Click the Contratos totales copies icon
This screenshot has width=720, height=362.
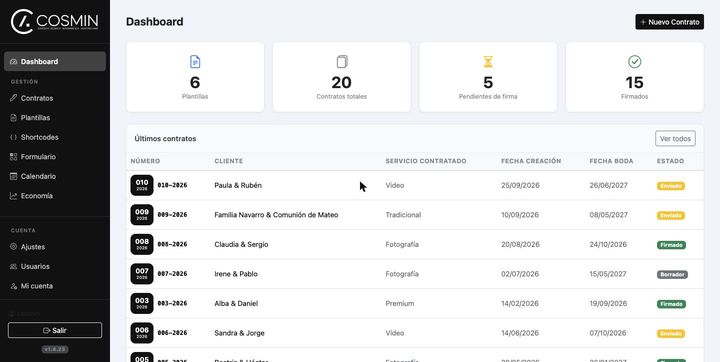point(342,62)
